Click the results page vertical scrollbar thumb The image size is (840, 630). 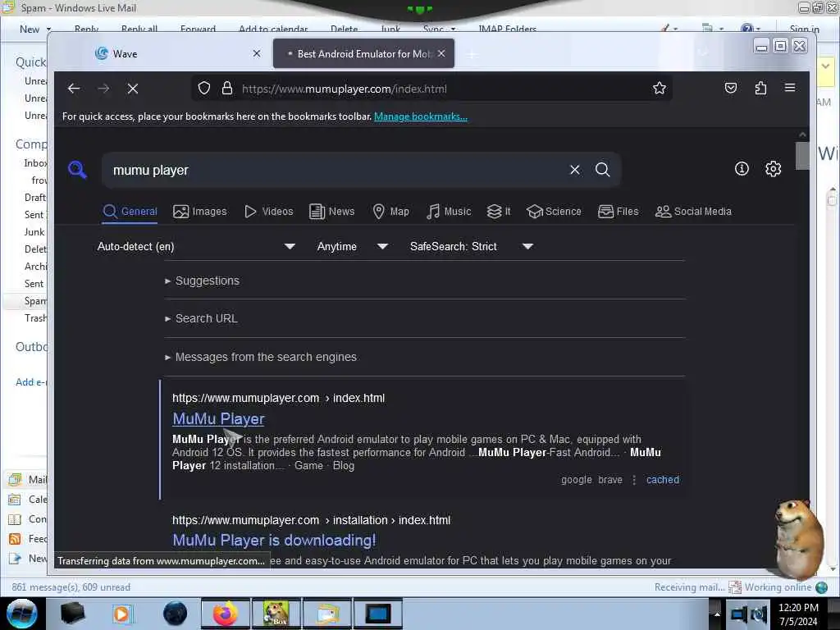pyautogui.click(x=802, y=155)
